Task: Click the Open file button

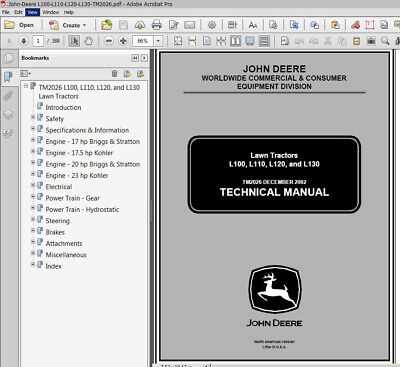Action: 18,25
